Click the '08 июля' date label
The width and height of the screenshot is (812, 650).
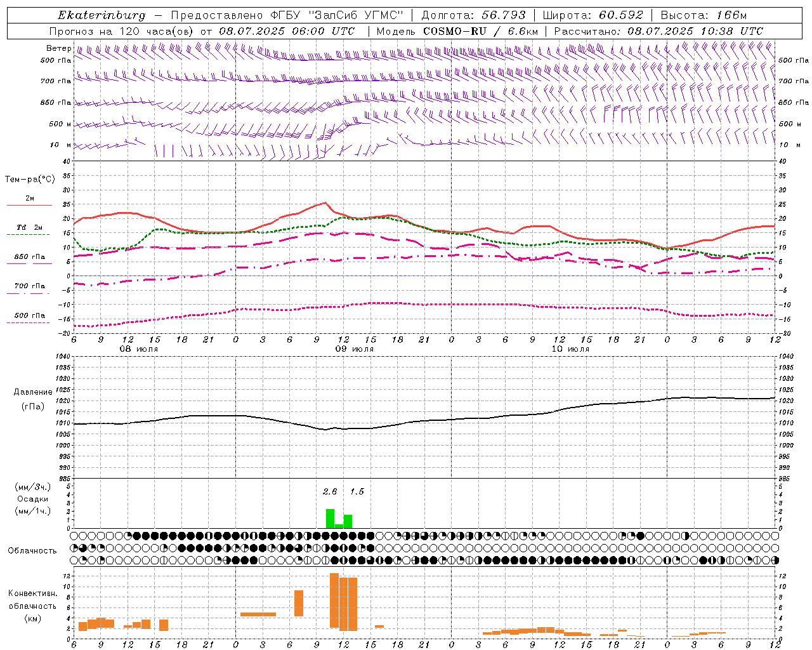tap(139, 349)
